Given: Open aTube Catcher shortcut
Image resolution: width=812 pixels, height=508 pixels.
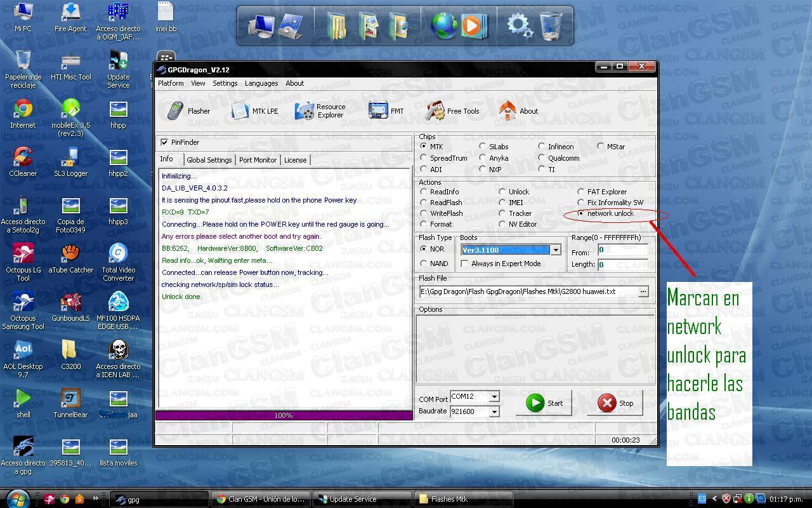Looking at the screenshot, I should tap(70, 259).
